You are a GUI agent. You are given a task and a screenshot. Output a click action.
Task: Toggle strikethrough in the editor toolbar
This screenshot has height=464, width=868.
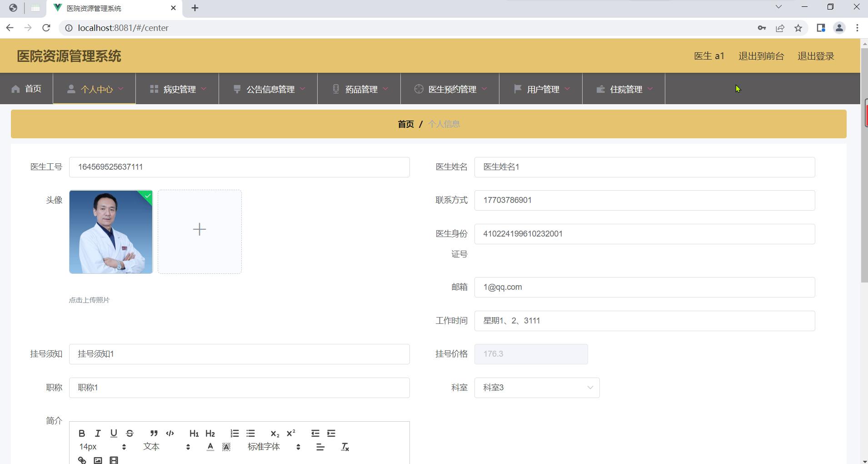[130, 434]
